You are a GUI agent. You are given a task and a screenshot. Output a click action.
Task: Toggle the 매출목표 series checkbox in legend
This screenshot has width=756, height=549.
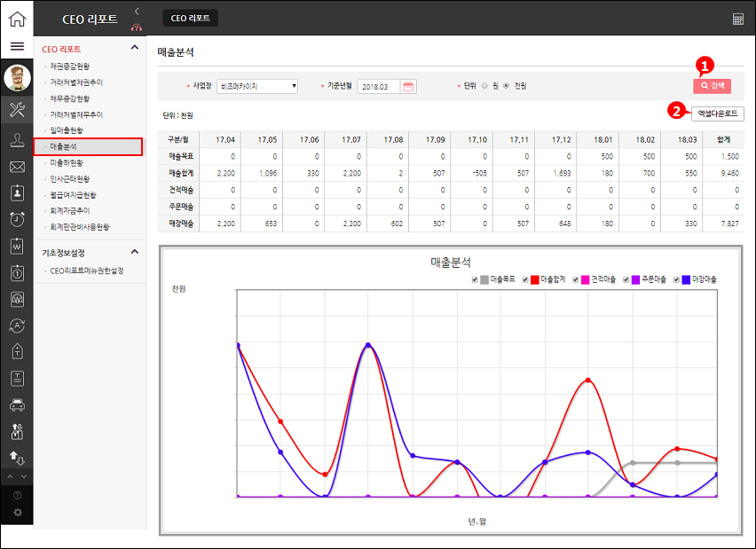[475, 279]
